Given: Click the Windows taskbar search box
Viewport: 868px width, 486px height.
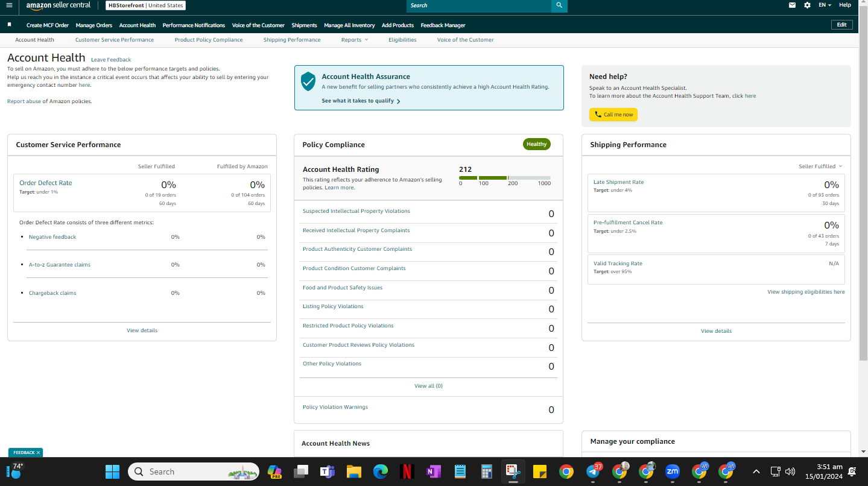Looking at the screenshot, I should (x=193, y=472).
